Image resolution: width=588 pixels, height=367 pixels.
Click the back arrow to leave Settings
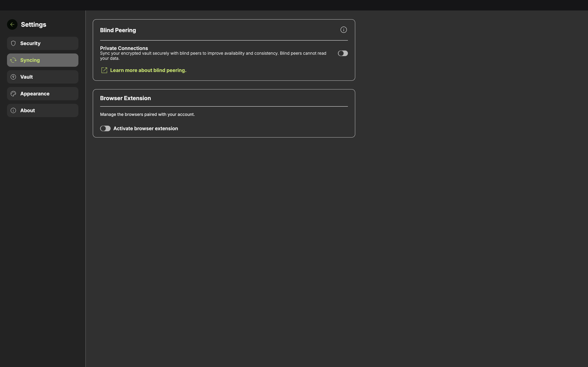(12, 24)
